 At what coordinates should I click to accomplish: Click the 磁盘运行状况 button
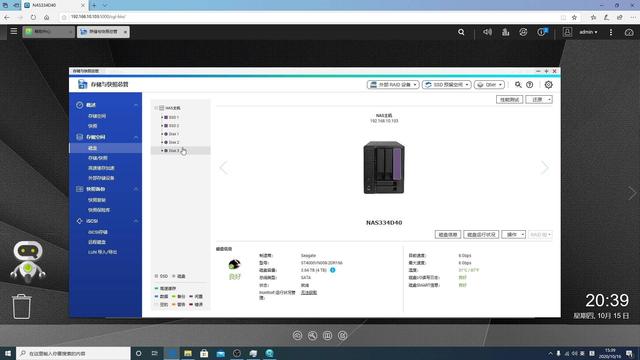(x=481, y=235)
